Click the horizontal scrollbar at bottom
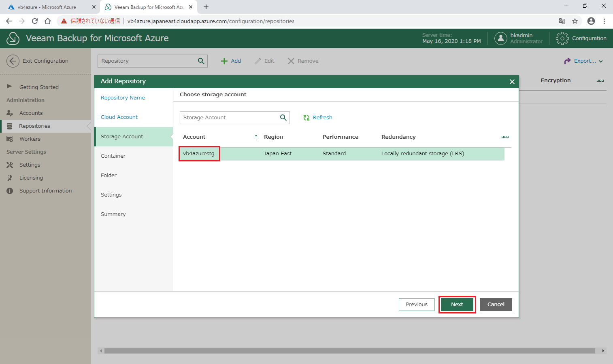Viewport: 613px width, 364px height. [x=349, y=351]
